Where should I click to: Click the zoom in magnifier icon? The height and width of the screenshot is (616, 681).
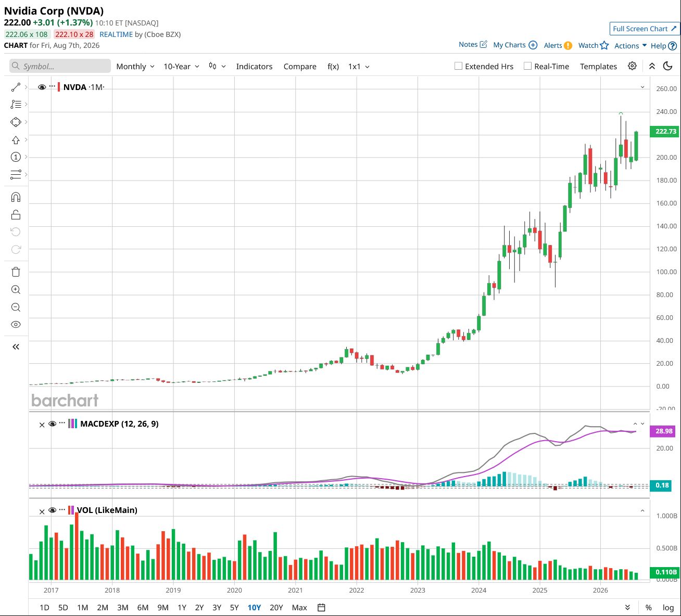pos(16,290)
